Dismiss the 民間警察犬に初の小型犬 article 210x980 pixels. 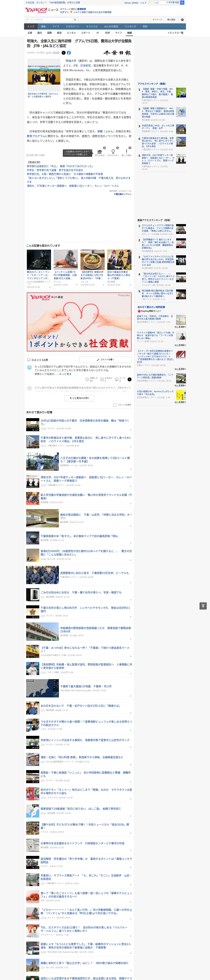click(x=131, y=582)
